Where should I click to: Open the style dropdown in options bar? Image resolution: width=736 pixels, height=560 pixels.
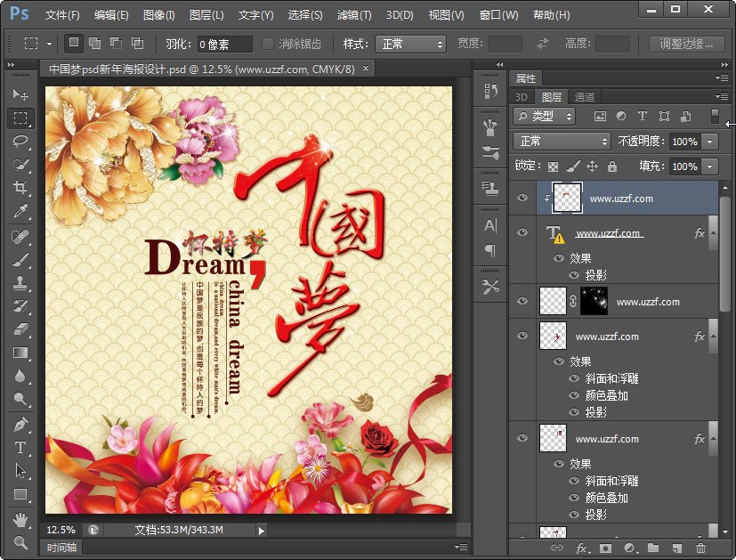[410, 44]
